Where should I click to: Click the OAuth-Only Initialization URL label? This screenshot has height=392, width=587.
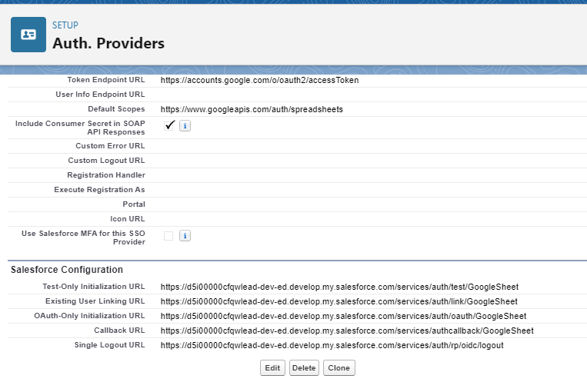[x=89, y=316]
